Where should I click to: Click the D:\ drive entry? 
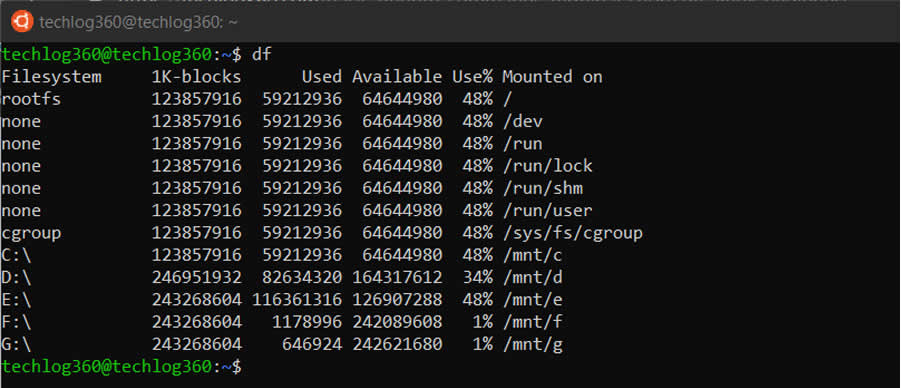click(17, 278)
